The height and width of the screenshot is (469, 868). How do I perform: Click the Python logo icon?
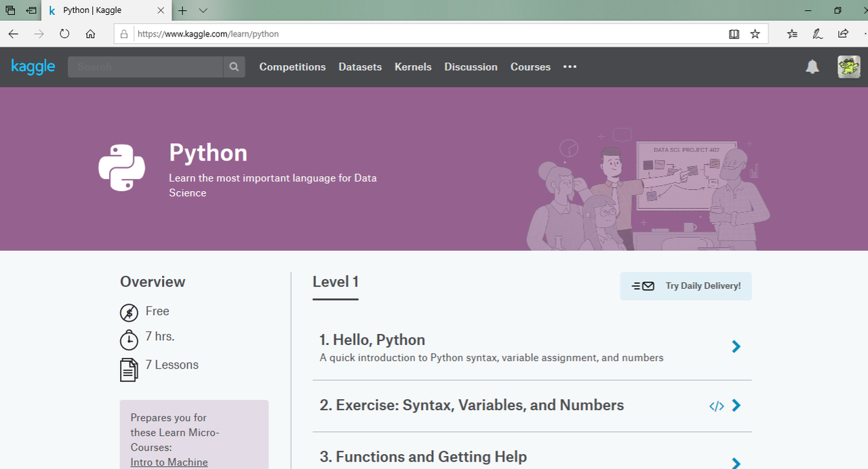122,168
